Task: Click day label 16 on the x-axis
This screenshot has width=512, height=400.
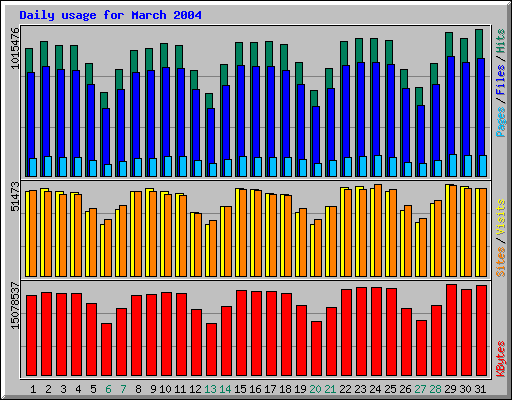Action: (255, 389)
